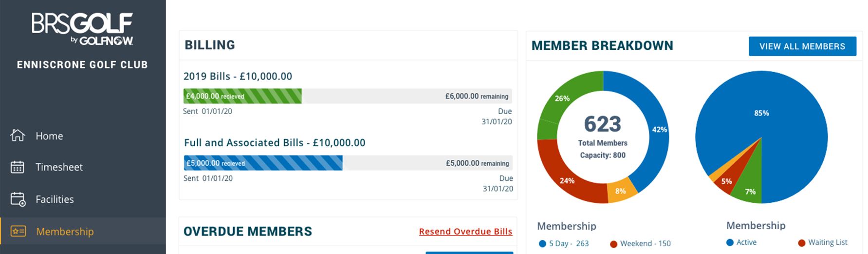The image size is (868, 254).
Task: Select the 26% green donut segment
Action: [562, 100]
